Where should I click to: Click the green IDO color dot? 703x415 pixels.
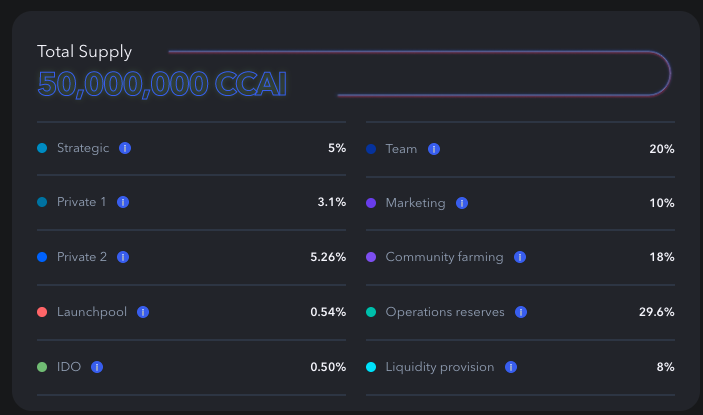(x=42, y=367)
